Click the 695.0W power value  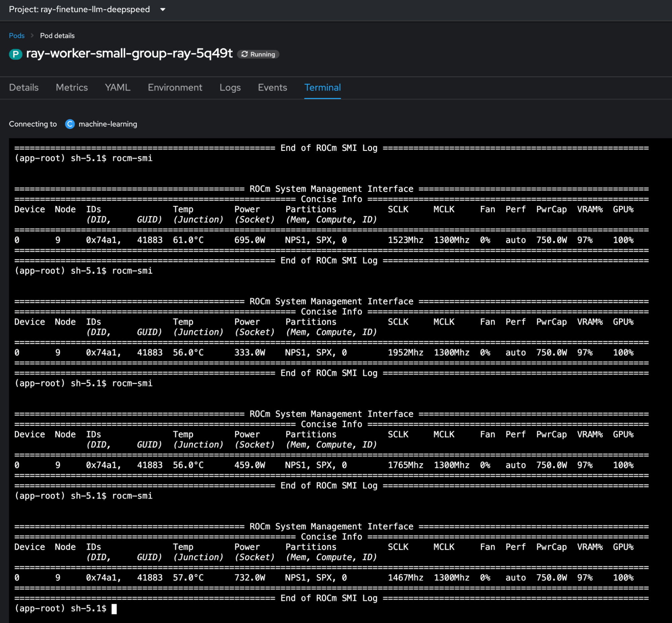pyautogui.click(x=250, y=240)
